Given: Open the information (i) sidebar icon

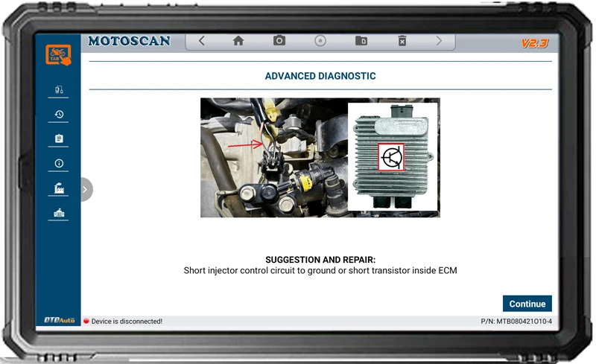Looking at the screenshot, I should pyautogui.click(x=59, y=163).
